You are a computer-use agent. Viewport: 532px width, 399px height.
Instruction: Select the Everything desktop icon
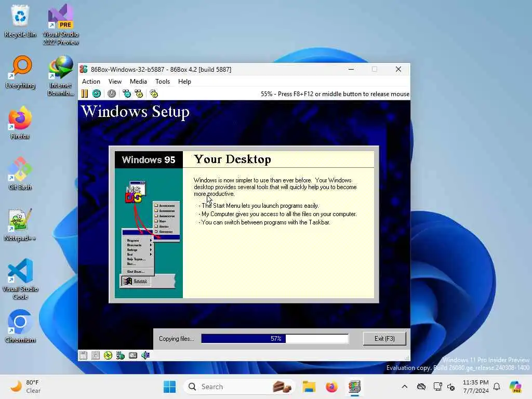pyautogui.click(x=20, y=72)
